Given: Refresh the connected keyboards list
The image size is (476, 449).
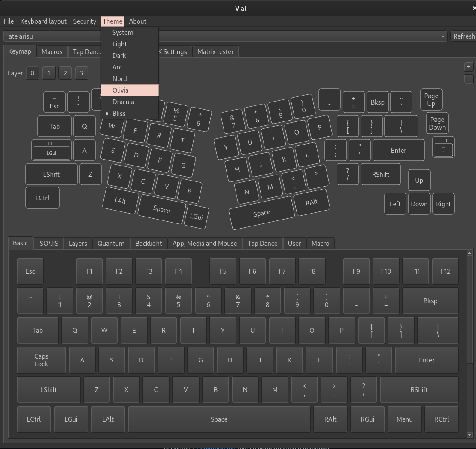Looking at the screenshot, I should click(x=464, y=36).
